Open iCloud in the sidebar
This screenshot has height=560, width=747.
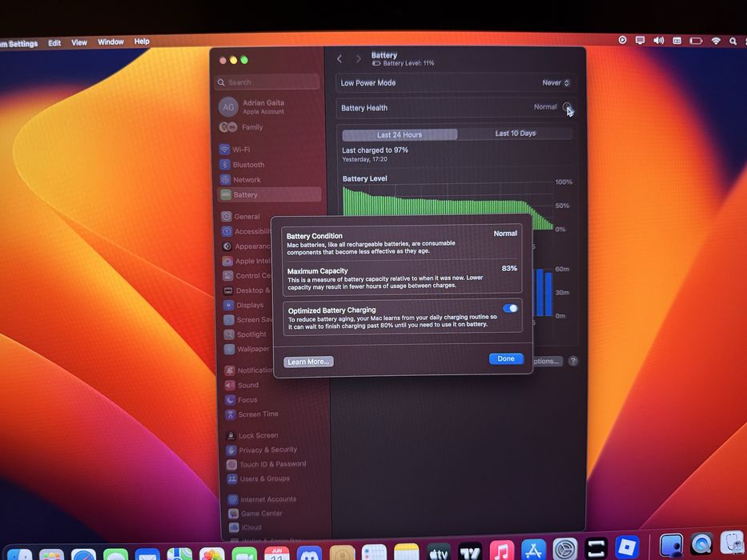pos(245,527)
